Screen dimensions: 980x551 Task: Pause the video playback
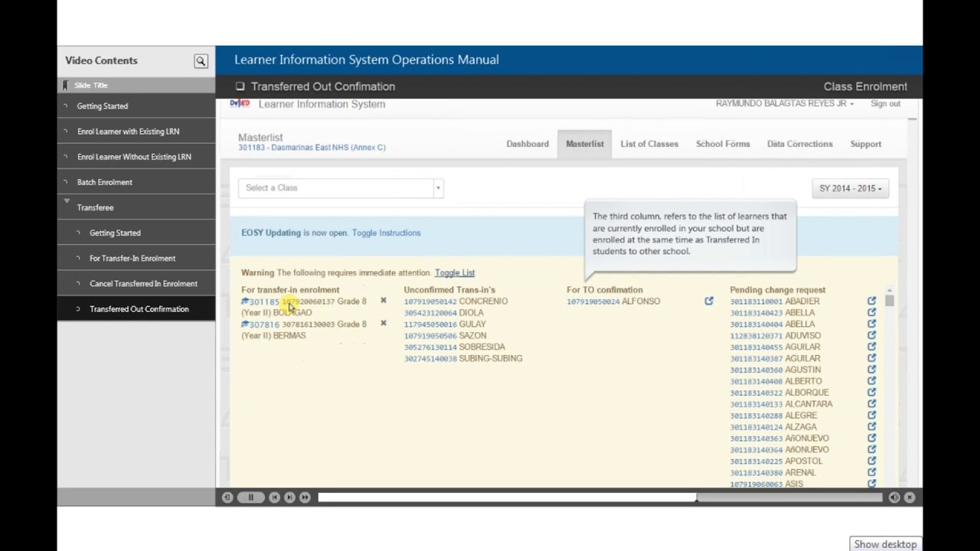tap(250, 497)
